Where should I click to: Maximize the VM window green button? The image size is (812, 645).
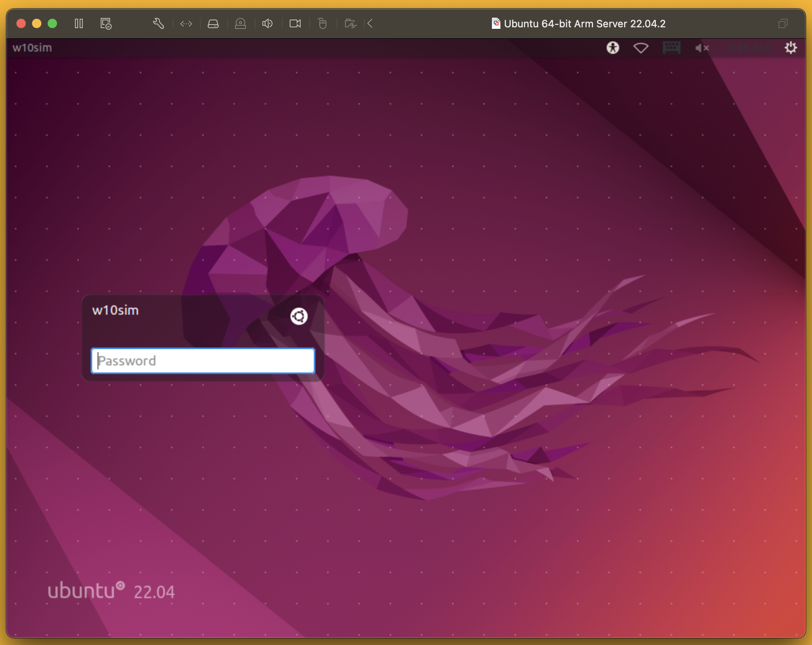[x=52, y=23]
